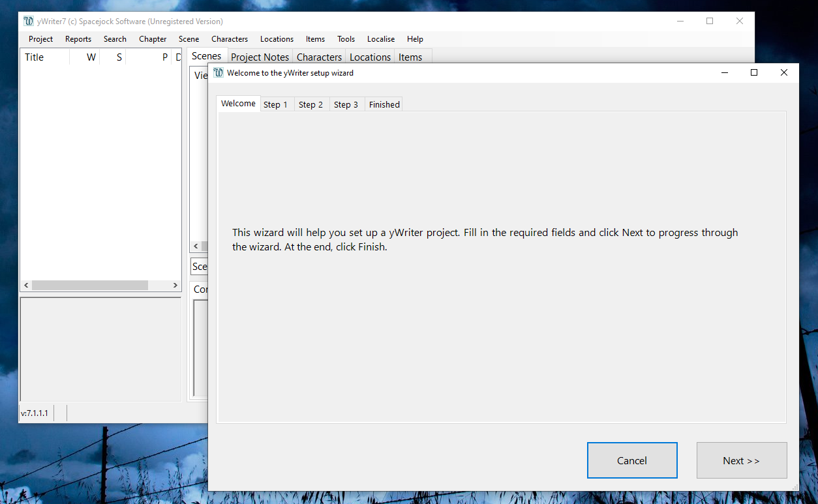Open the Step 2 tab
The image size is (818, 504).
311,104
